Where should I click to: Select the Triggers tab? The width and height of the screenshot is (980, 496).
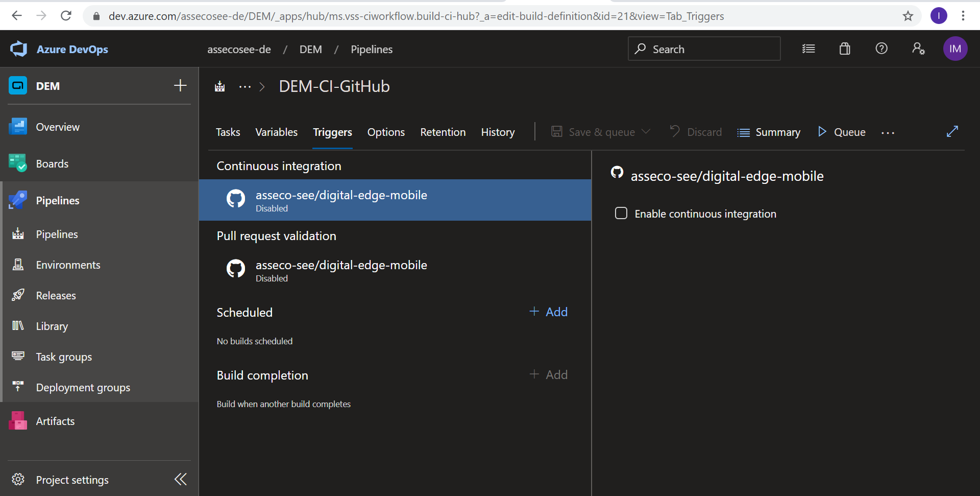(332, 132)
